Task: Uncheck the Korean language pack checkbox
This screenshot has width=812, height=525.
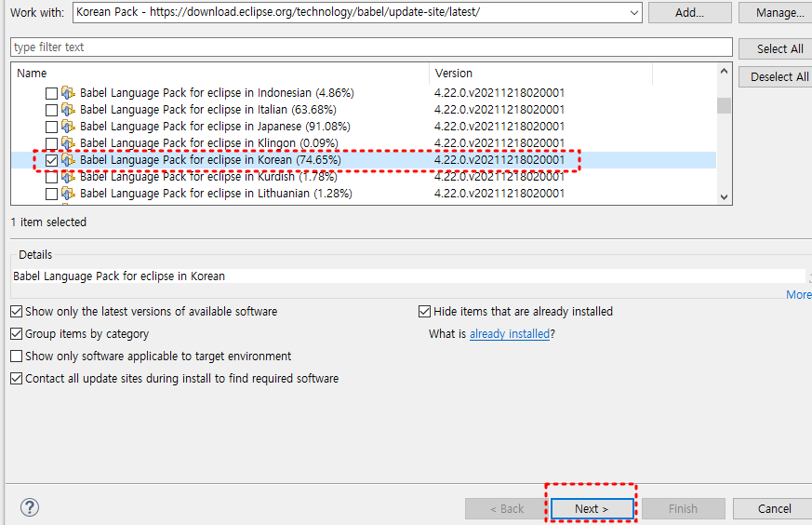Action: click(51, 160)
